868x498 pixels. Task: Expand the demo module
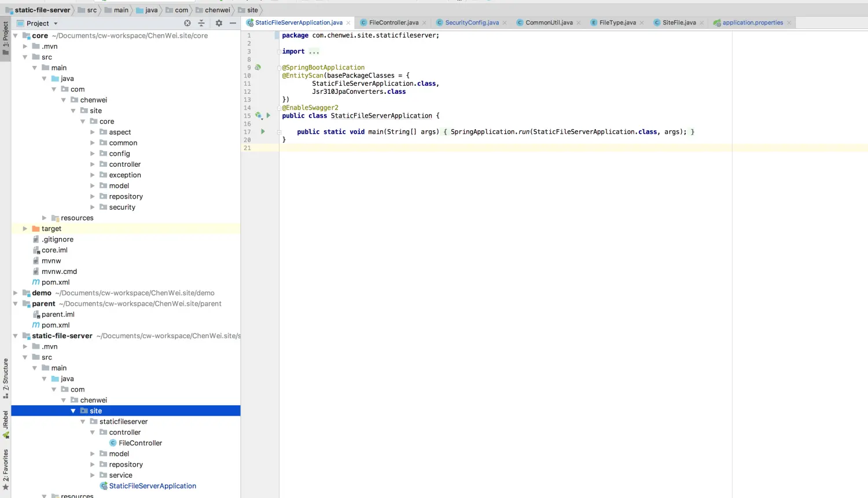(x=16, y=293)
